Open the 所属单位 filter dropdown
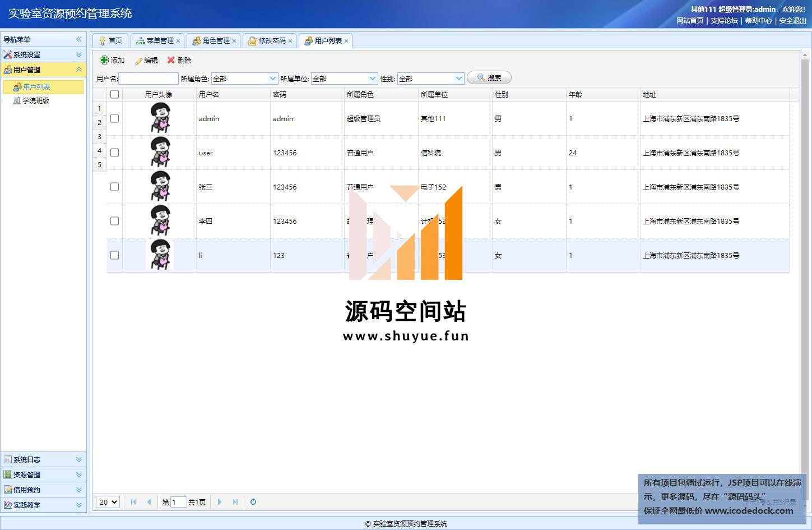This screenshot has width=812, height=530. 373,79
